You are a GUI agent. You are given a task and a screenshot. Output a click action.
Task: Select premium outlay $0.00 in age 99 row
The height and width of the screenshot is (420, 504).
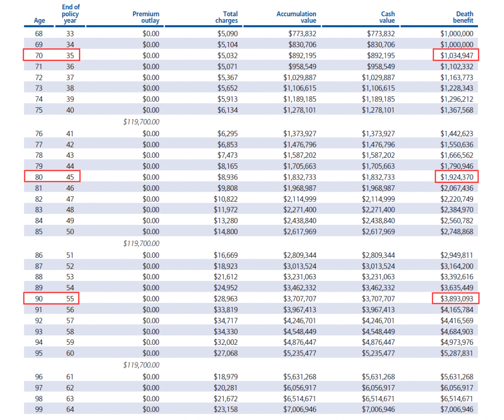[151, 409]
